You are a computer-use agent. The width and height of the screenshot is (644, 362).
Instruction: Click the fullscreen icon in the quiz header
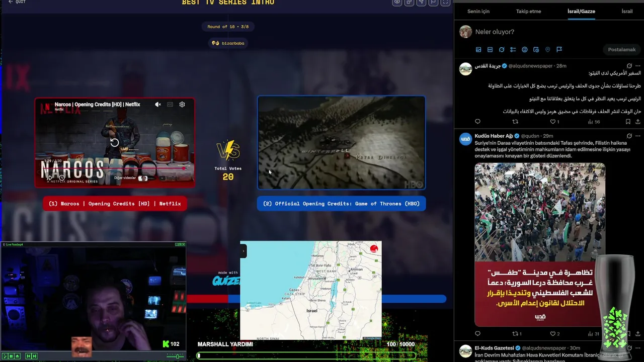(x=445, y=2)
